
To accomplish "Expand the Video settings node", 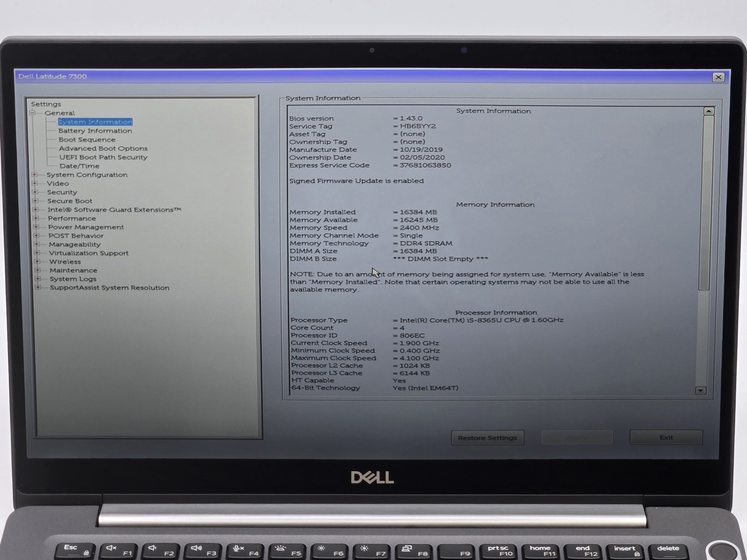I will point(35,183).
